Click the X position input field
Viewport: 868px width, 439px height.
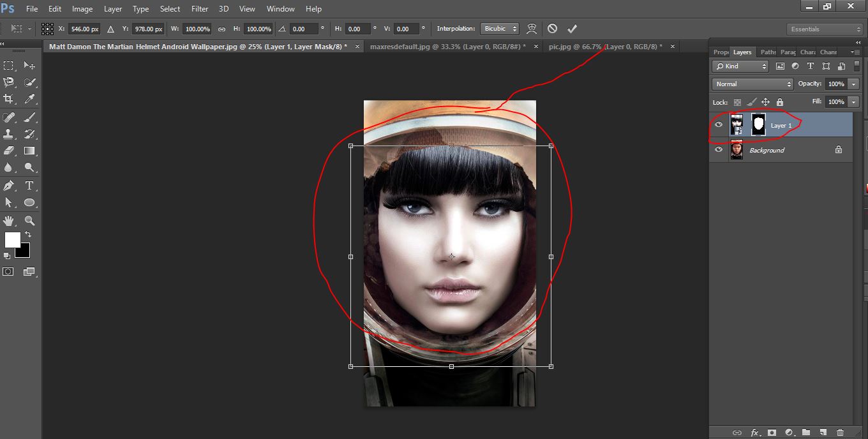pyautogui.click(x=84, y=29)
